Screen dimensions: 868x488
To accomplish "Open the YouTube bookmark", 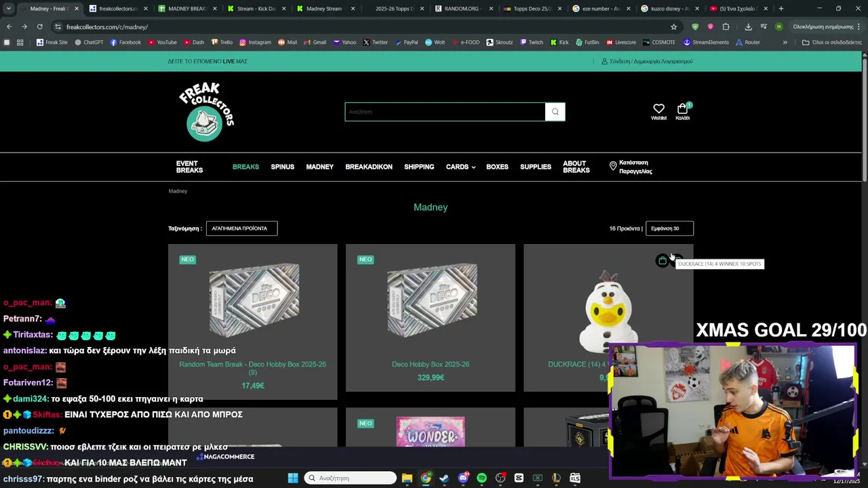I will [162, 42].
